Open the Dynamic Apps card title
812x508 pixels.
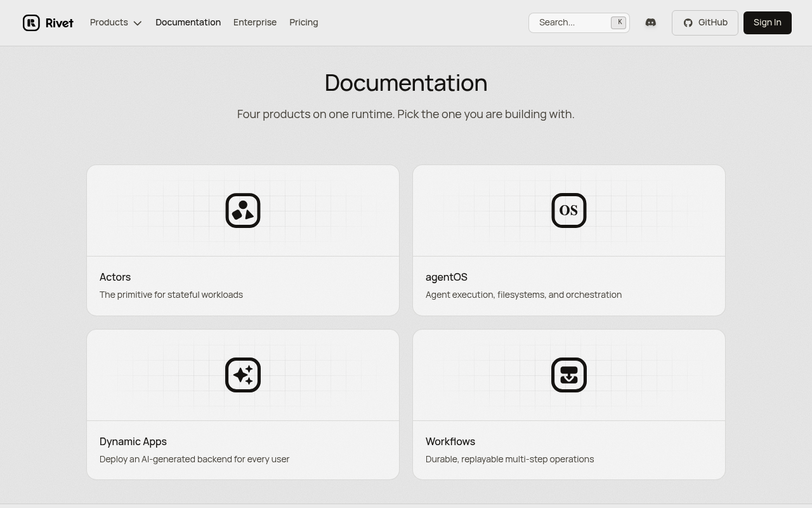tap(133, 441)
